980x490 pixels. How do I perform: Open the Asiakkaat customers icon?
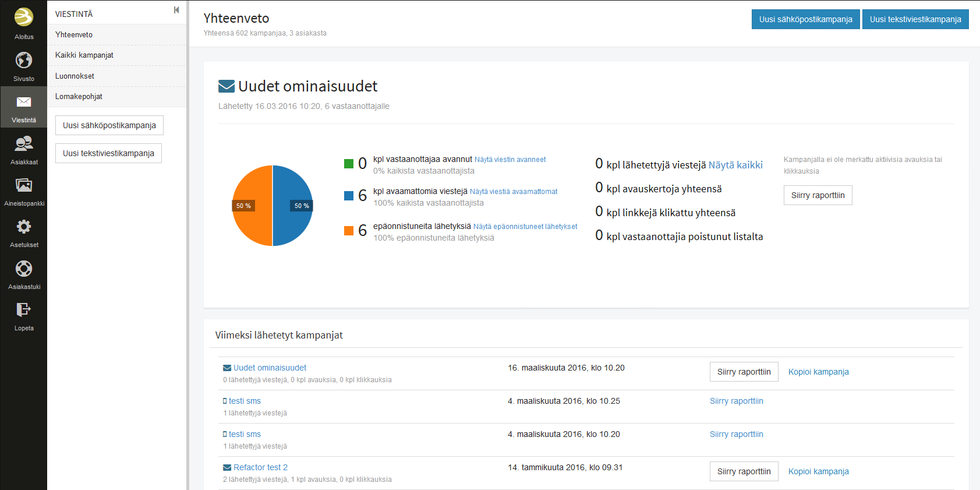(x=24, y=144)
